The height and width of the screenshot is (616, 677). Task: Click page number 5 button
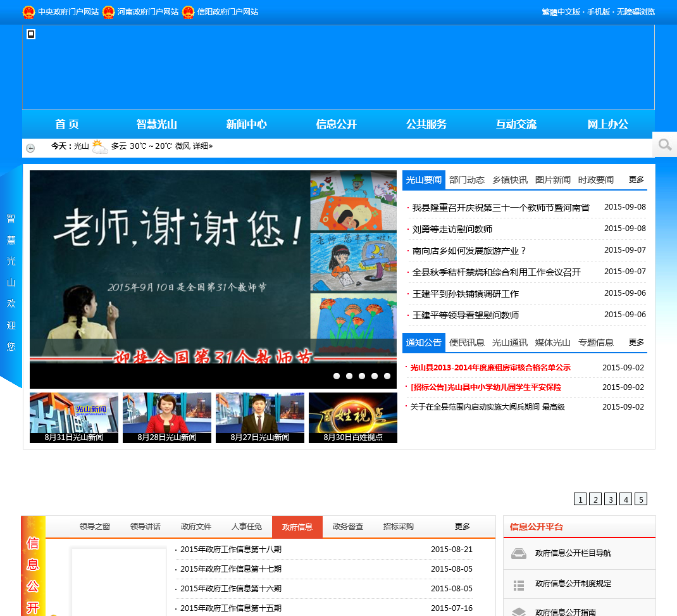641,500
